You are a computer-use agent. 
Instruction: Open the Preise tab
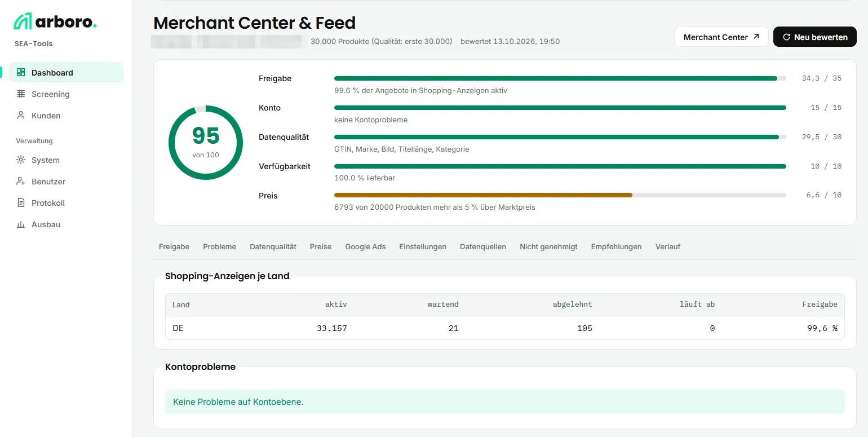[x=321, y=246]
